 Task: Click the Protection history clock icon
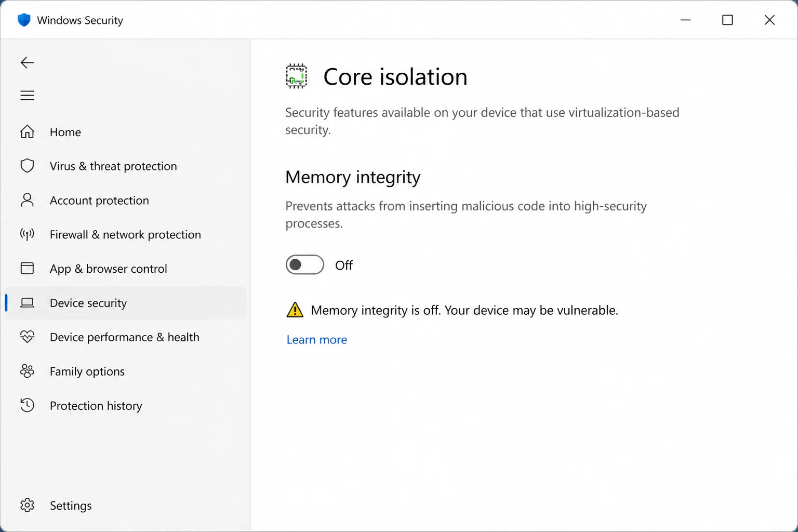pos(27,405)
